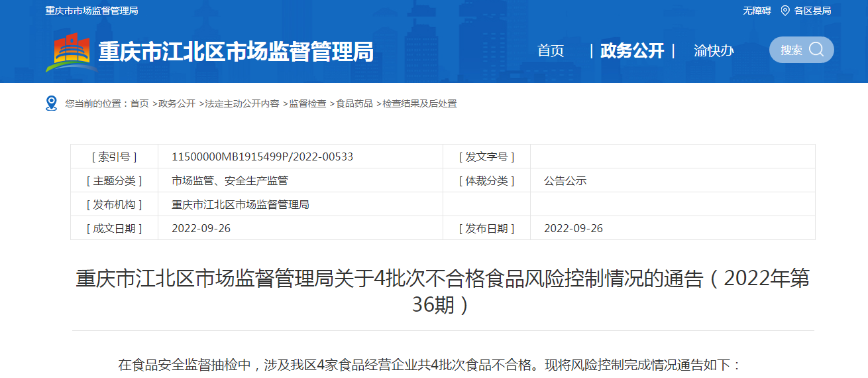
Task: Open the 首页 navigation item
Action: tap(551, 50)
